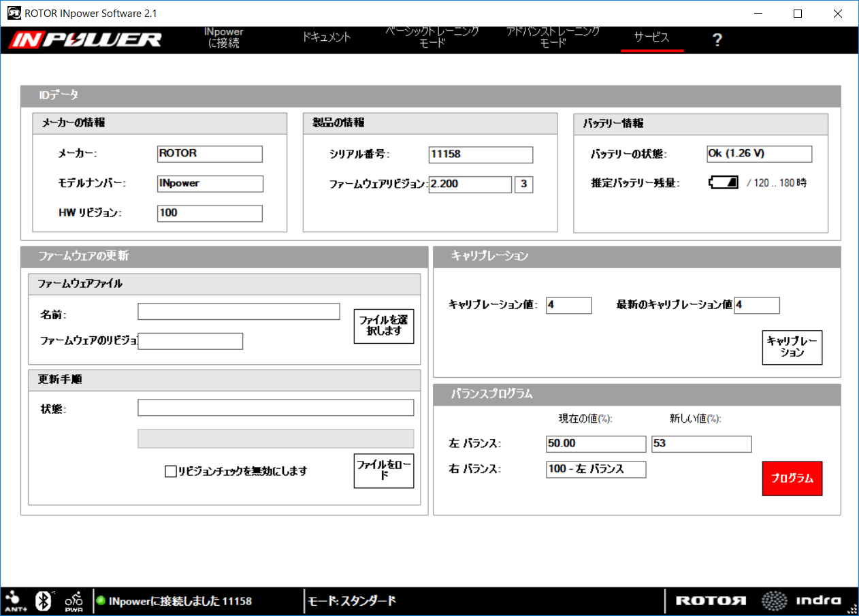This screenshot has height=616, width=859.
Task: Click the バランスプログラム section header
Action: [x=637, y=394]
